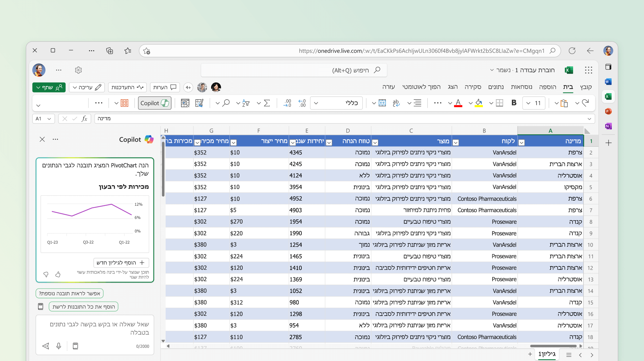Open the settings gear icon
Viewport: 644px width, 361px height.
78,70
